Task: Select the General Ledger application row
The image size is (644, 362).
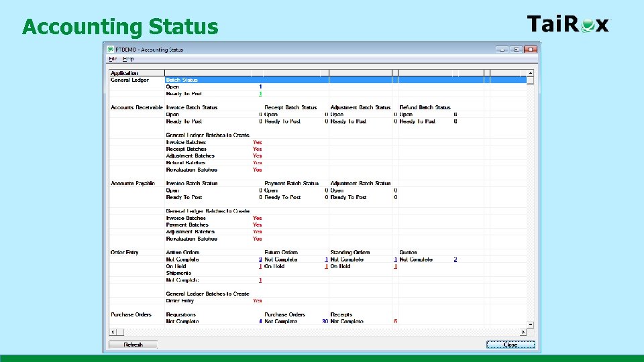Action: pyautogui.click(x=129, y=80)
